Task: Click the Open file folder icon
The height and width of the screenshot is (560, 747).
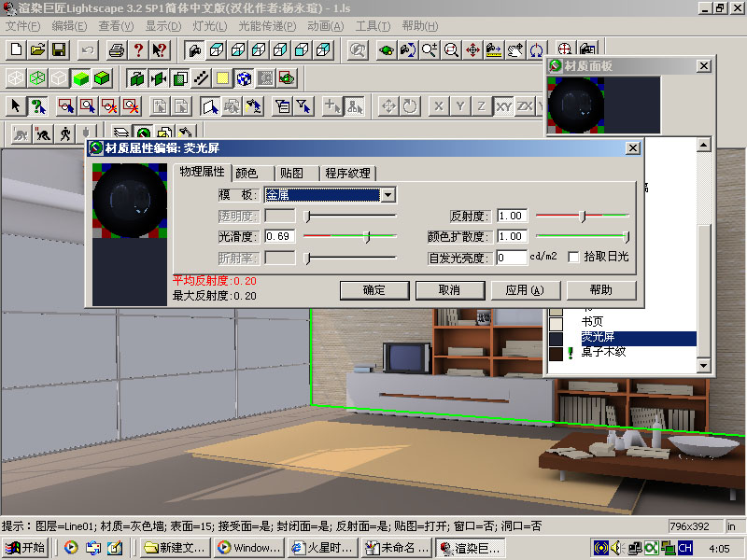Action: [x=37, y=49]
